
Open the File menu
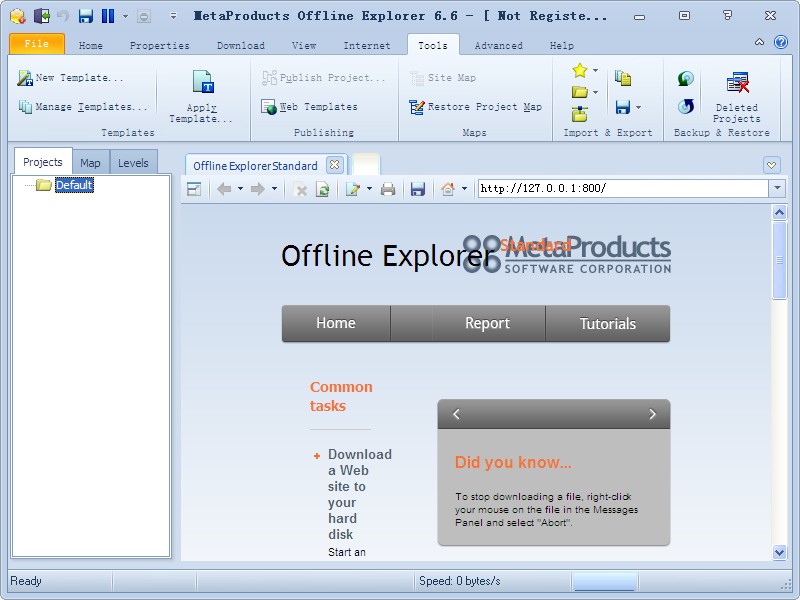tap(37, 44)
